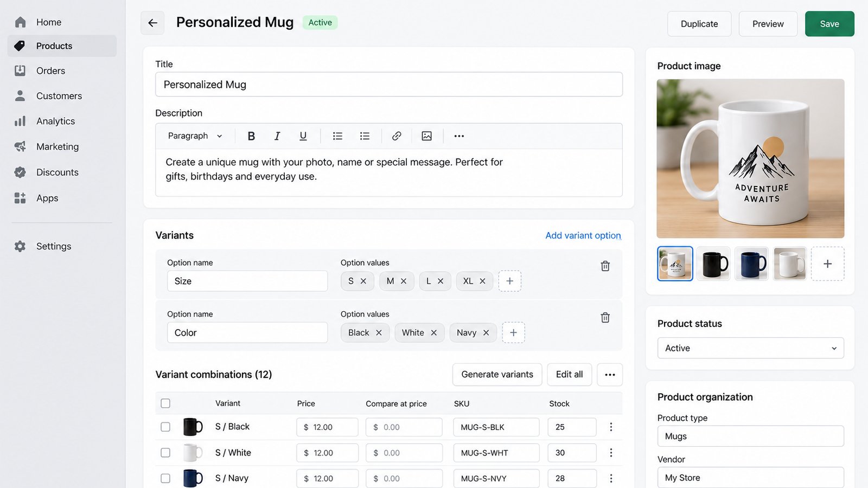868x488 pixels.
Task: Underline selected description text
Action: click(x=303, y=136)
